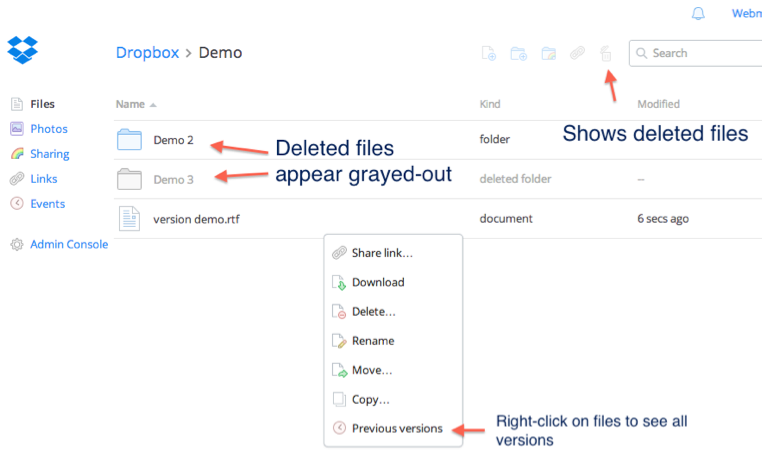Image resolution: width=762 pixels, height=462 pixels.
Task: Click the Events clock icon in sidebar
Action: coord(17,203)
